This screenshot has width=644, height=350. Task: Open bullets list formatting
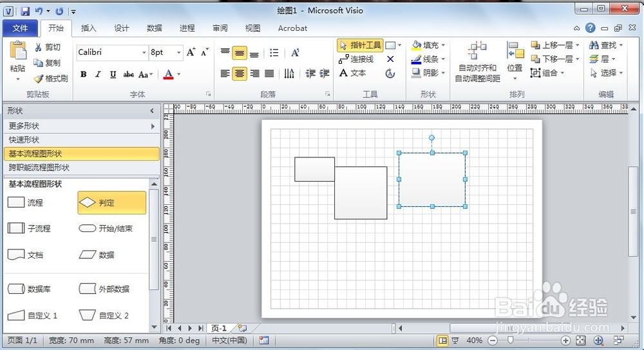click(x=274, y=53)
